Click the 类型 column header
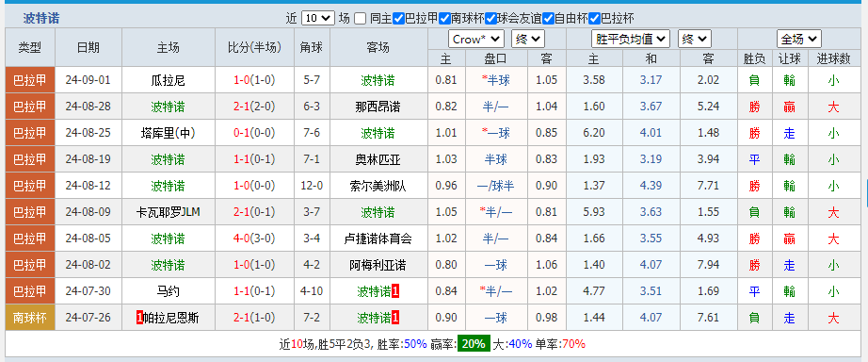This screenshot has height=362, width=868. [x=30, y=48]
